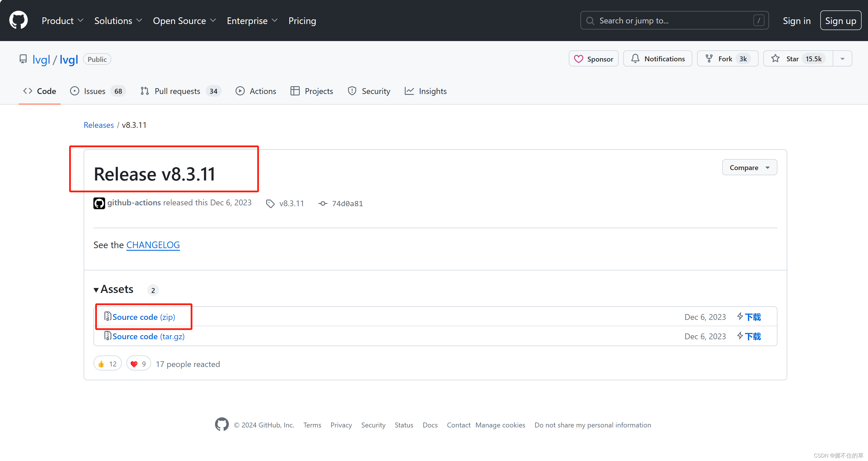Click the Public visibility badge
The height and width of the screenshot is (461, 868).
pyautogui.click(x=97, y=59)
